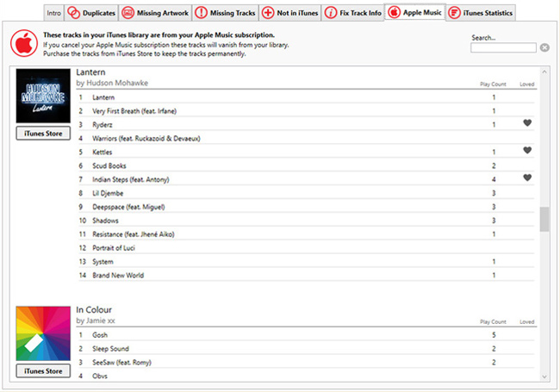Click the artist name Jamie xx
Image resolution: width=560 pixels, height=392 pixels.
[101, 320]
